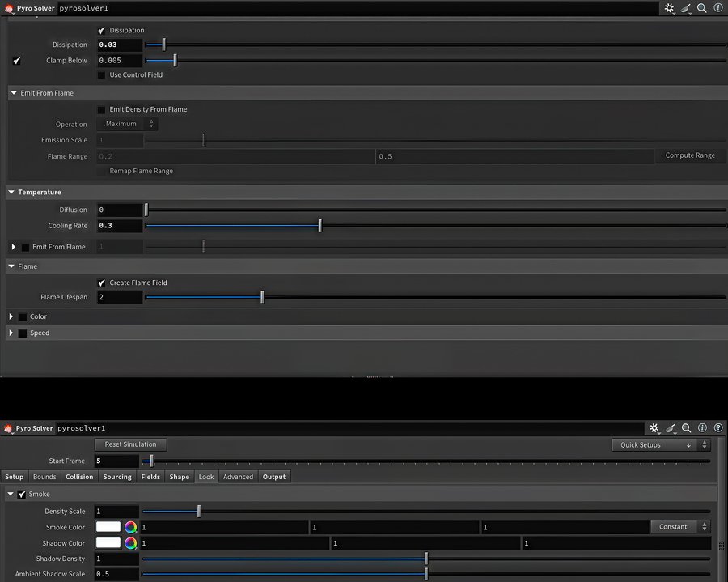Screen dimensions: 728x582
Task: Click the Compute Range button
Action: pos(690,155)
